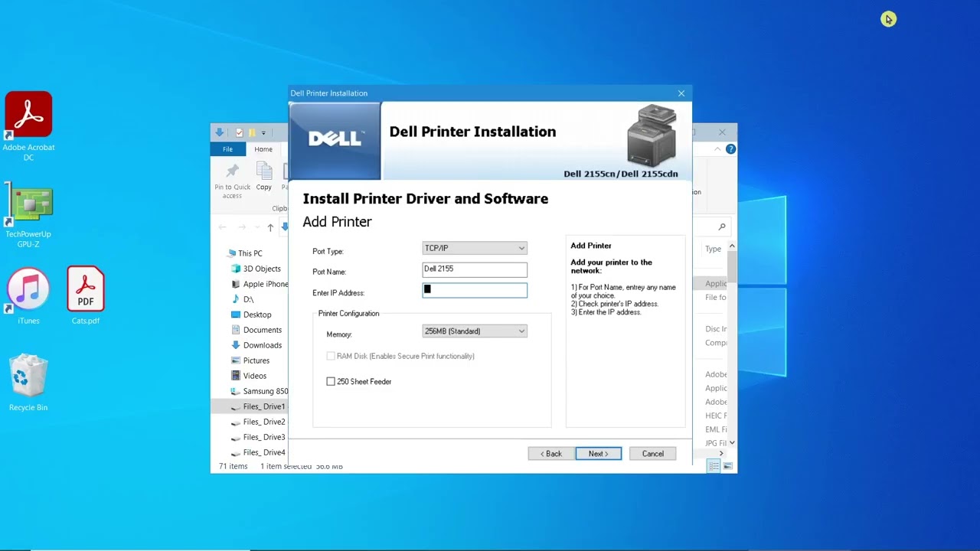Image resolution: width=980 pixels, height=551 pixels.
Task: Open recent locations dropdown in File Explorer
Action: (x=256, y=227)
